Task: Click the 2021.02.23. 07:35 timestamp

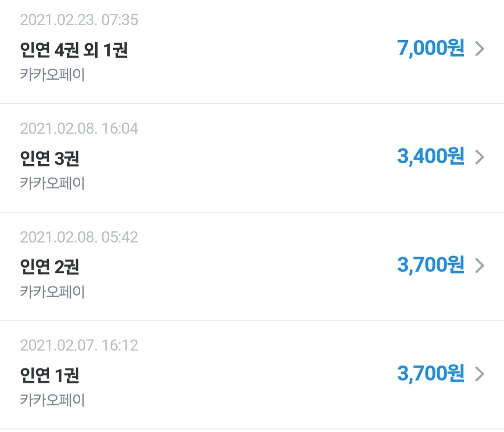Action: (x=79, y=20)
